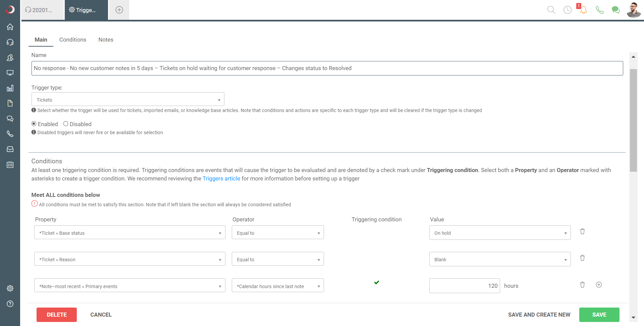Open the sidebar calendar icon

10,165
